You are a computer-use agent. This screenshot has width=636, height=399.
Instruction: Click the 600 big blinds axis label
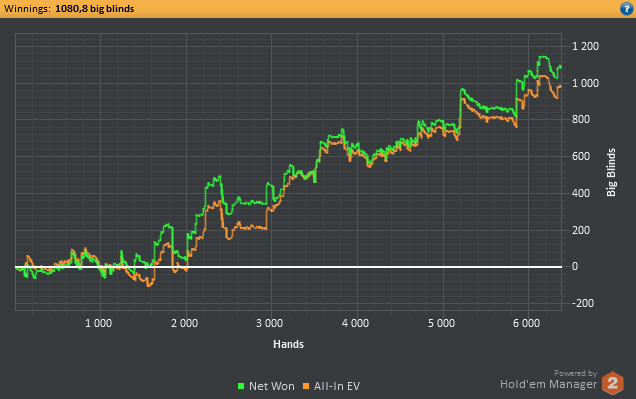click(x=581, y=156)
